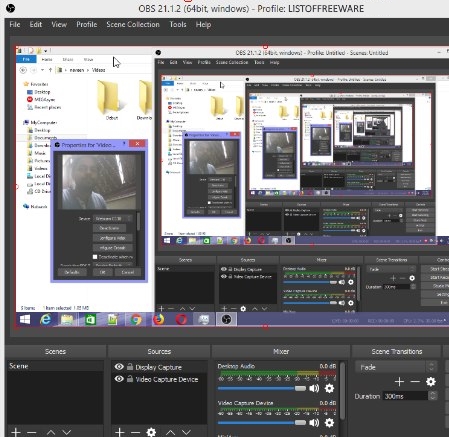
Task: Mute Desktop Audio in the bottom Mixer
Action: 314,388
